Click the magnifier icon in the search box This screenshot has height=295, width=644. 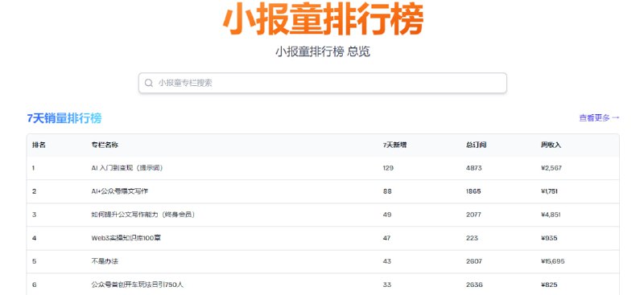click(149, 83)
